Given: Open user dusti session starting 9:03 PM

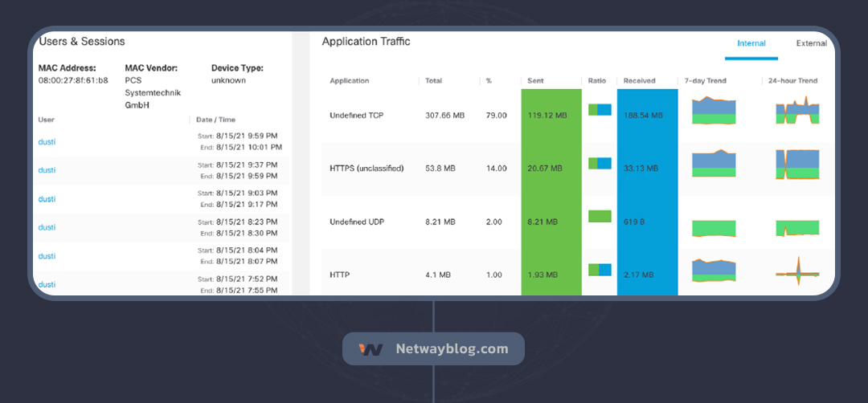Looking at the screenshot, I should click(47, 199).
